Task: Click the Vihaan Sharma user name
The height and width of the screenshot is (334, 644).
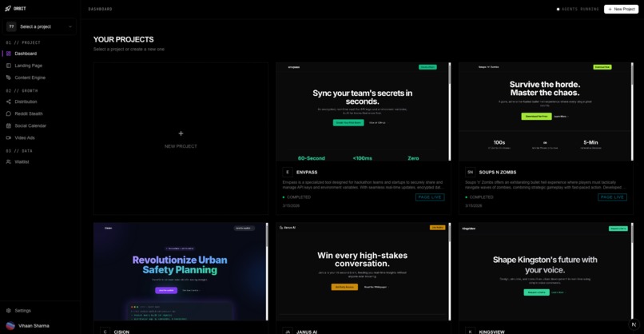Action: click(34, 326)
